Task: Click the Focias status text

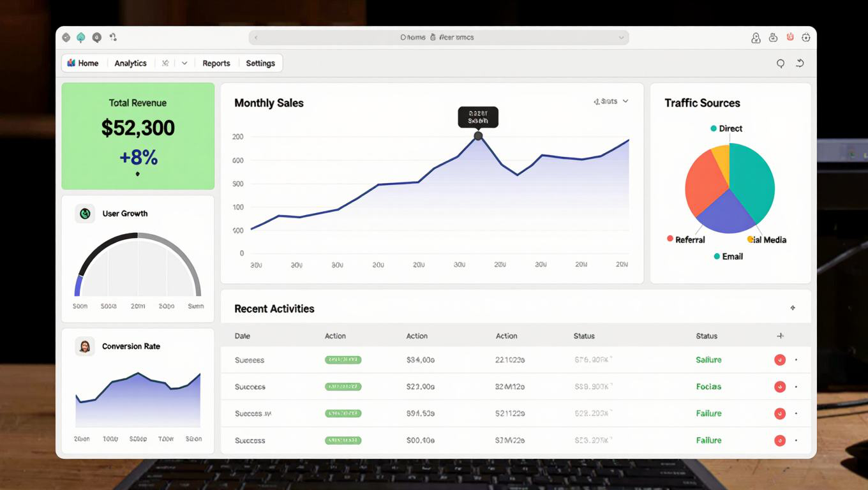Action: tap(708, 387)
